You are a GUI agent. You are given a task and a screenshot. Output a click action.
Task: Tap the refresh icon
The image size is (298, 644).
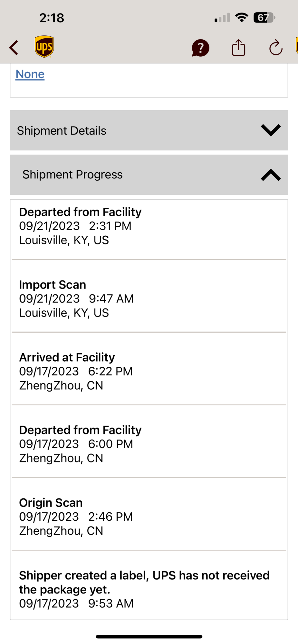276,48
